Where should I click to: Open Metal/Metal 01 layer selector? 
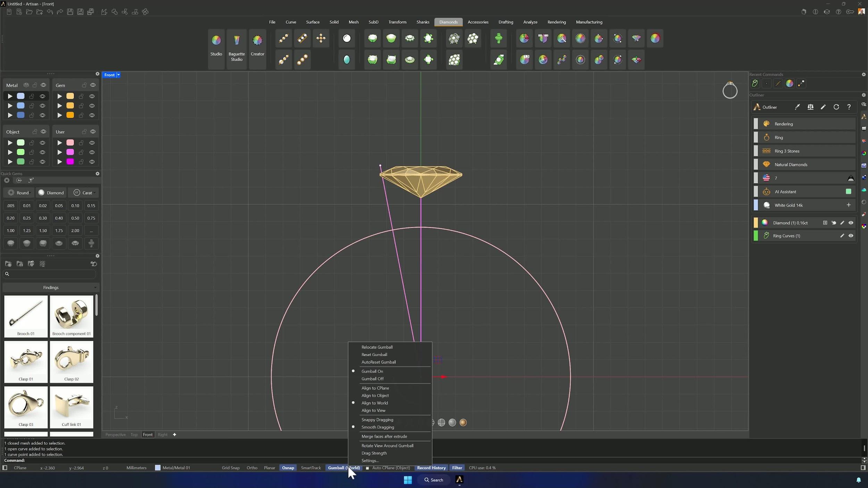pos(173,468)
